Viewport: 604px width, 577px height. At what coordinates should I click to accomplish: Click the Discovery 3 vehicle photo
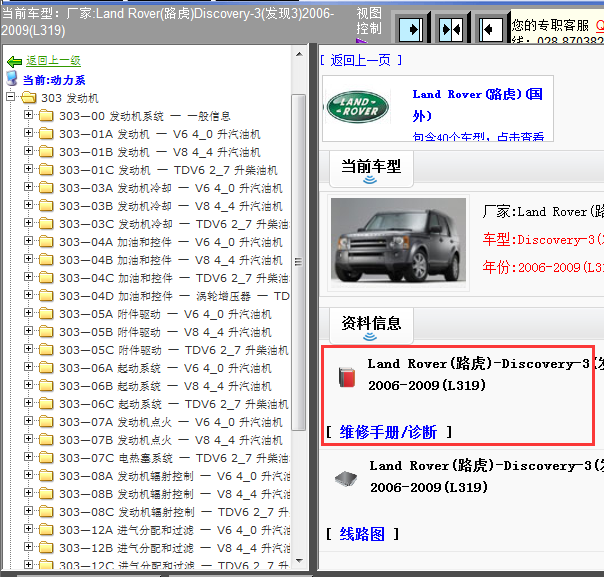[x=398, y=241]
